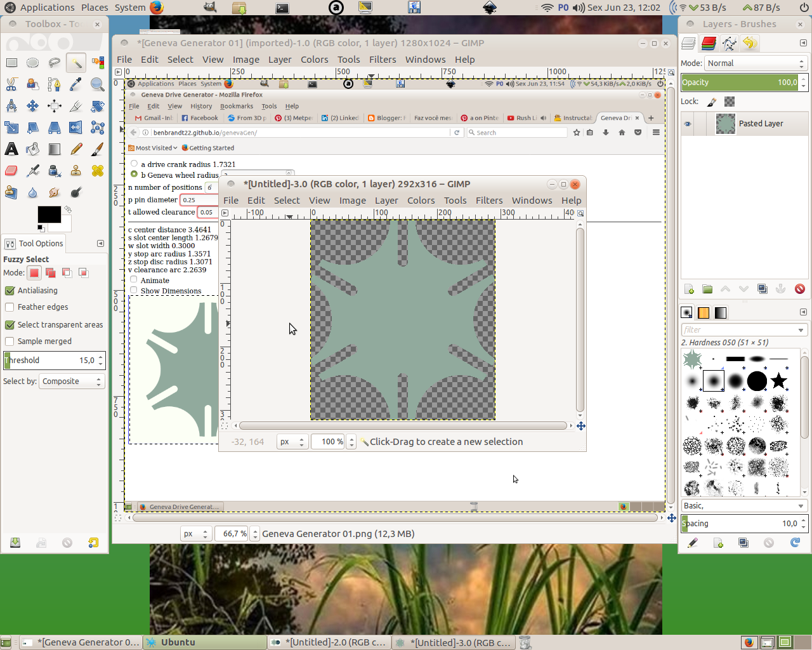
Task: Open the layer Mode dropdown showing Normal
Action: (x=756, y=63)
